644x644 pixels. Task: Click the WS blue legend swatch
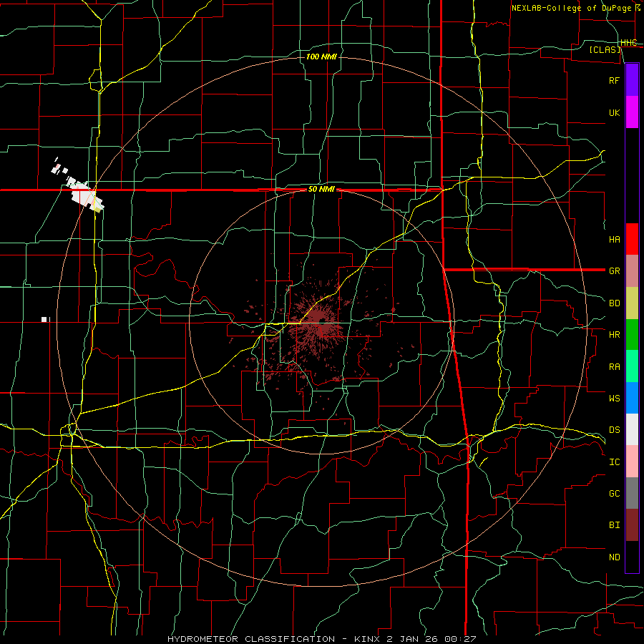click(x=632, y=398)
